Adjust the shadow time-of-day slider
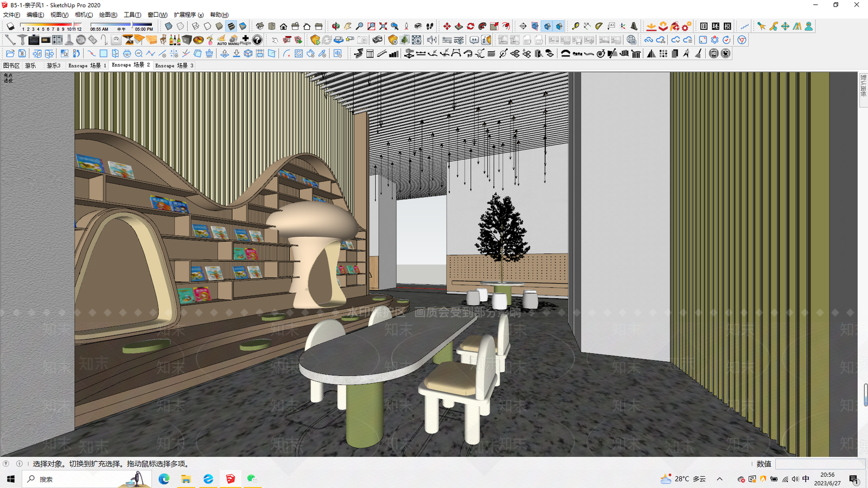This screenshot has height=488, width=868. coord(122,26)
